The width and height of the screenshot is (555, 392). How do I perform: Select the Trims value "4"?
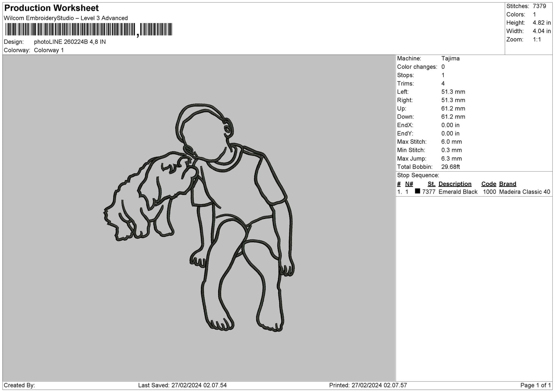point(443,84)
